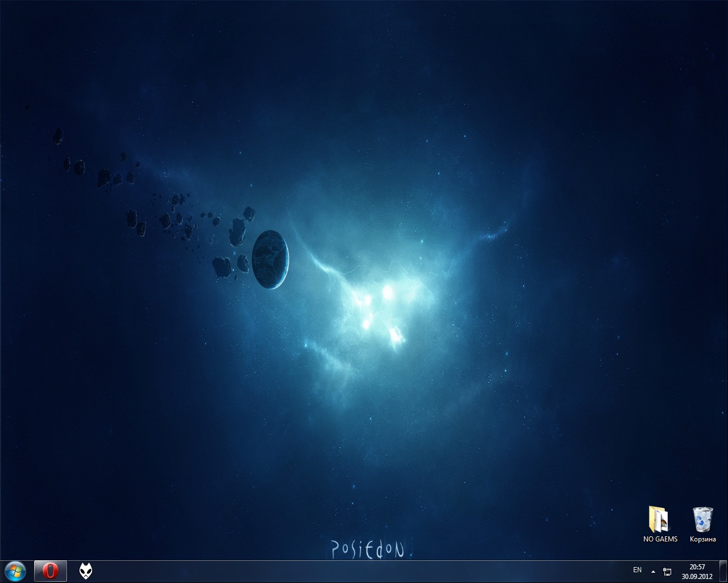Click the Show desktop button
Viewport: 728px width, 583px height.
click(x=723, y=571)
